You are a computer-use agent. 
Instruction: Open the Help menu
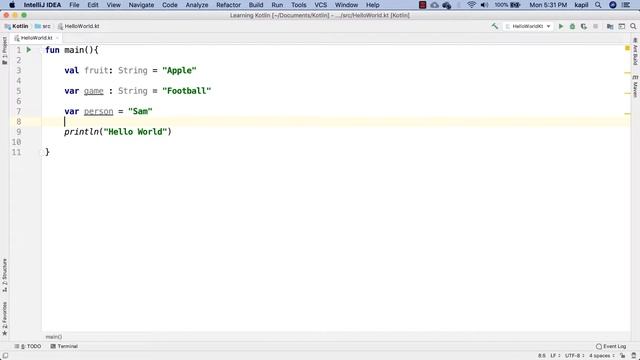pos(372,5)
